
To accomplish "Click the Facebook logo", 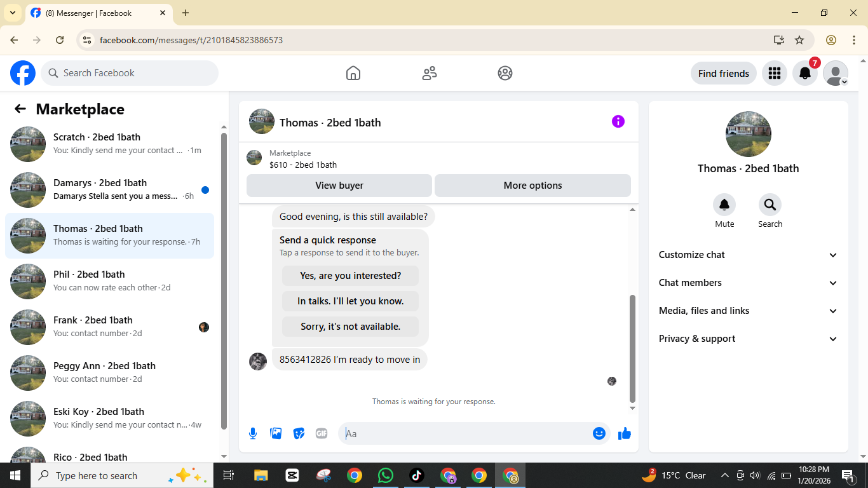I will point(23,73).
